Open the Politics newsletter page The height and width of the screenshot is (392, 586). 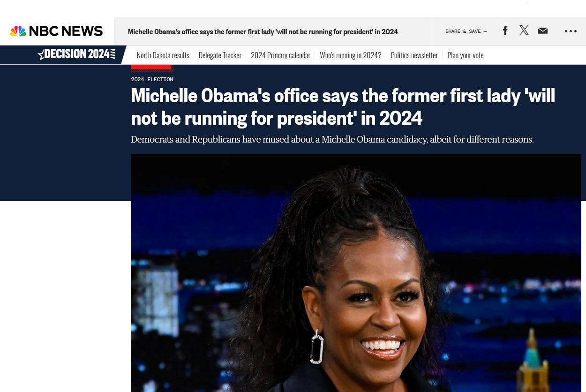tap(414, 55)
